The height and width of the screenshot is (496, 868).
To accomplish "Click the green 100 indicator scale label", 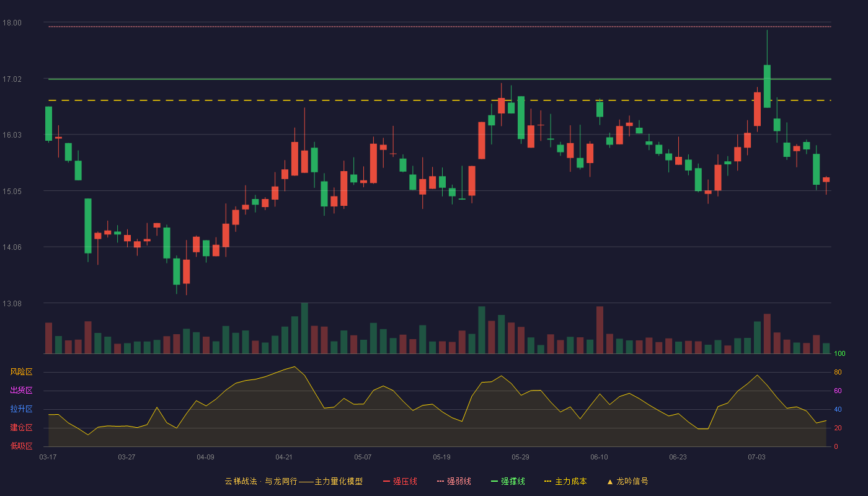I will [840, 354].
